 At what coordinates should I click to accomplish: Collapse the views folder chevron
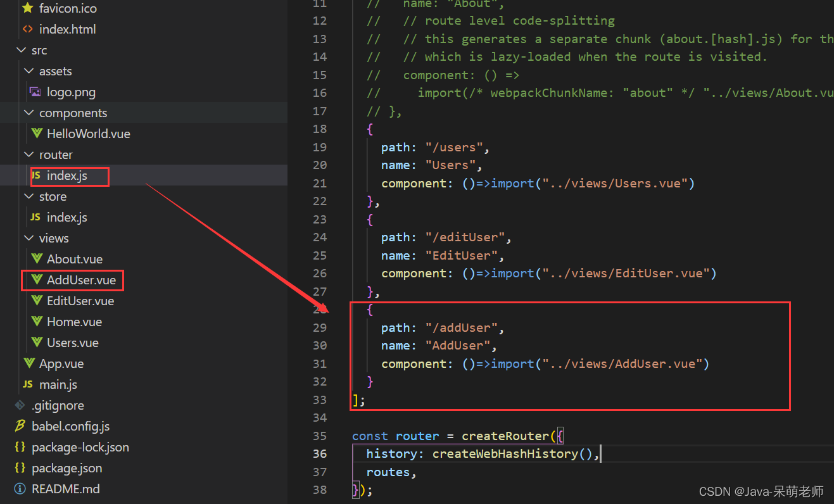(29, 238)
